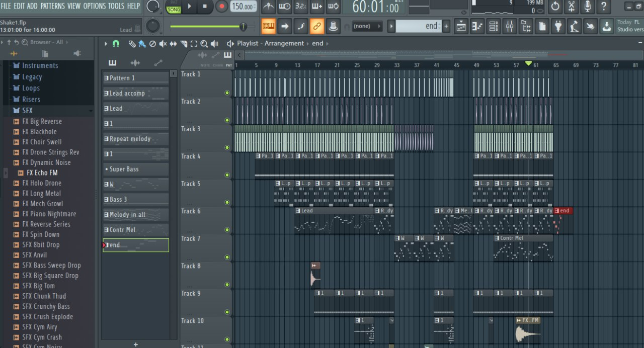
Task: Toggle the metronome icon
Action: click(268, 7)
